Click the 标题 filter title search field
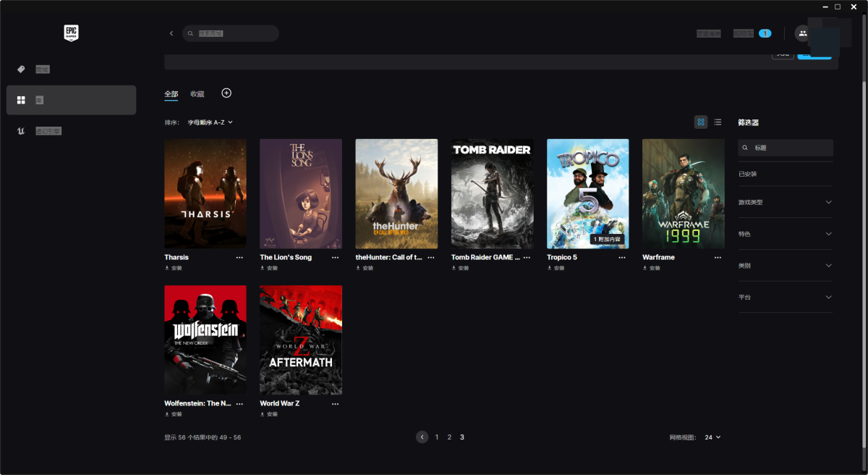 (786, 148)
